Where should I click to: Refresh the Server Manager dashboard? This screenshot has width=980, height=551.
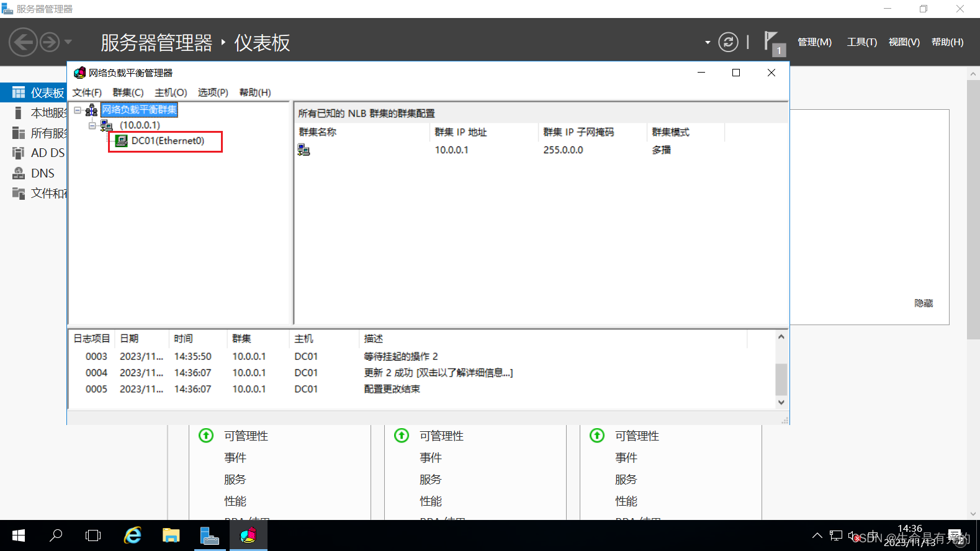[x=728, y=42]
